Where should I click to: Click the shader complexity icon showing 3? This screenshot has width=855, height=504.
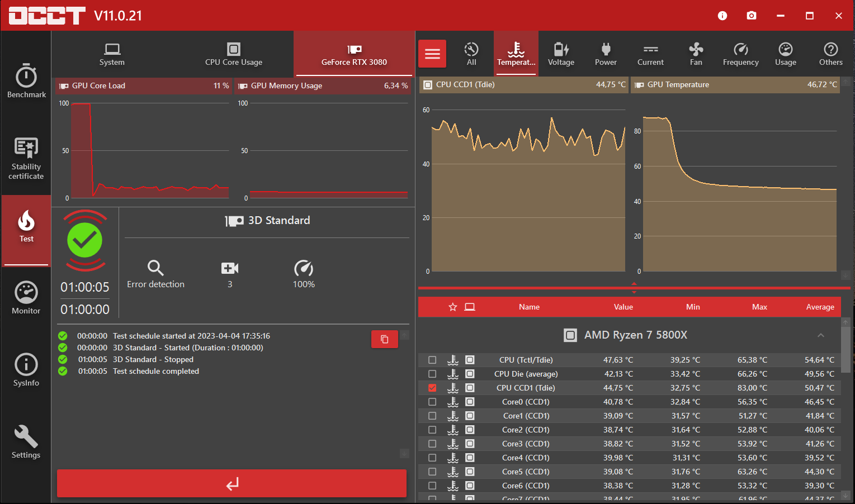click(230, 268)
